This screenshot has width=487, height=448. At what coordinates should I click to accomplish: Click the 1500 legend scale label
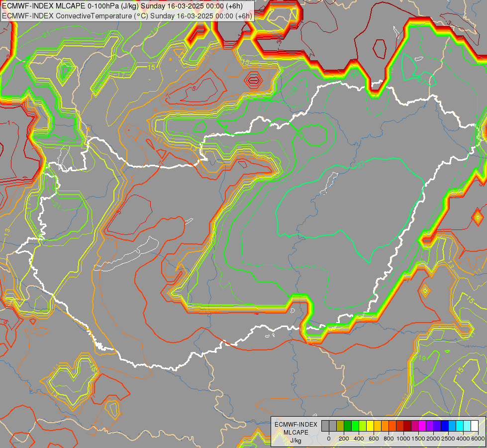click(418, 439)
